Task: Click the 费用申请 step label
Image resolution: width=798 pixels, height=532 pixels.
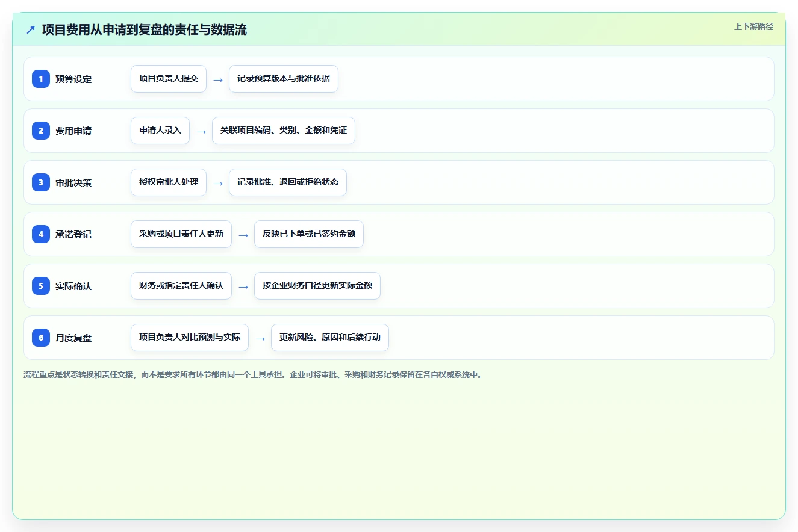Action: pos(73,131)
